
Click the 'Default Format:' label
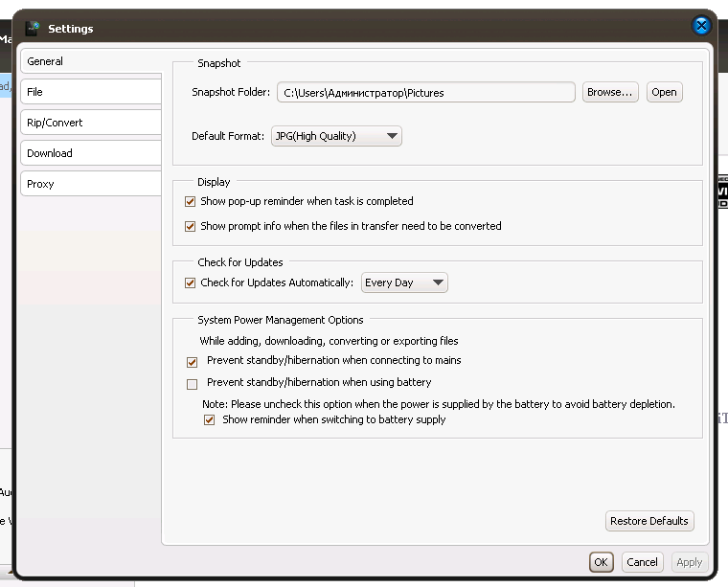[x=228, y=136]
